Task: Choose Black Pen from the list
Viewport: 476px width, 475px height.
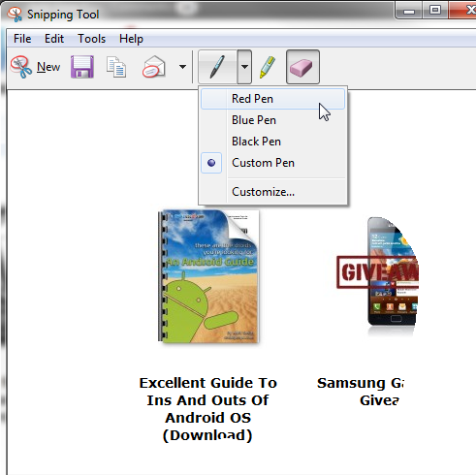Action: (272, 142)
